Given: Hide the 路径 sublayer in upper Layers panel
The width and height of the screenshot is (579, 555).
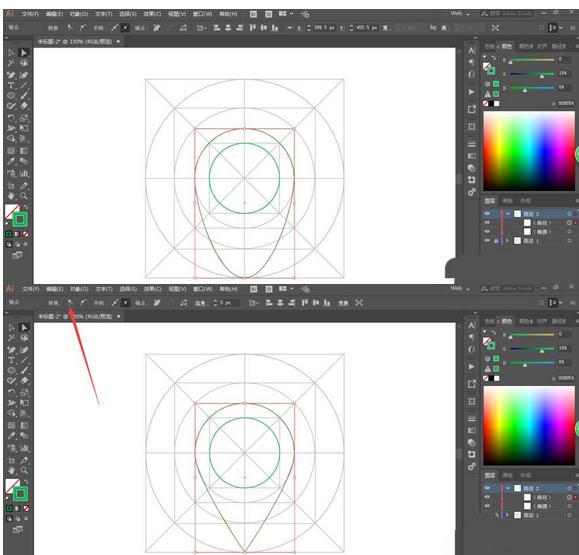Looking at the screenshot, I should click(487, 223).
